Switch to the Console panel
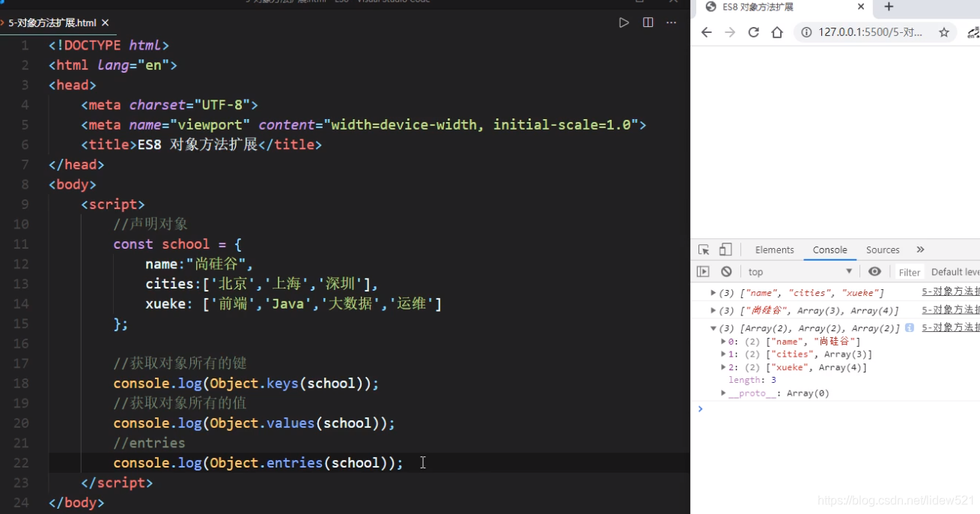980x514 pixels. [830, 250]
